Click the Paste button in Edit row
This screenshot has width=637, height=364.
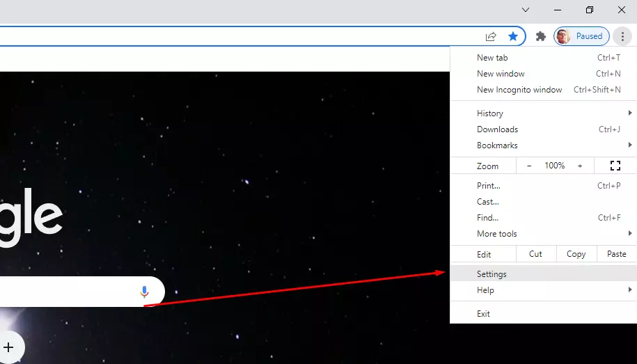pos(616,254)
